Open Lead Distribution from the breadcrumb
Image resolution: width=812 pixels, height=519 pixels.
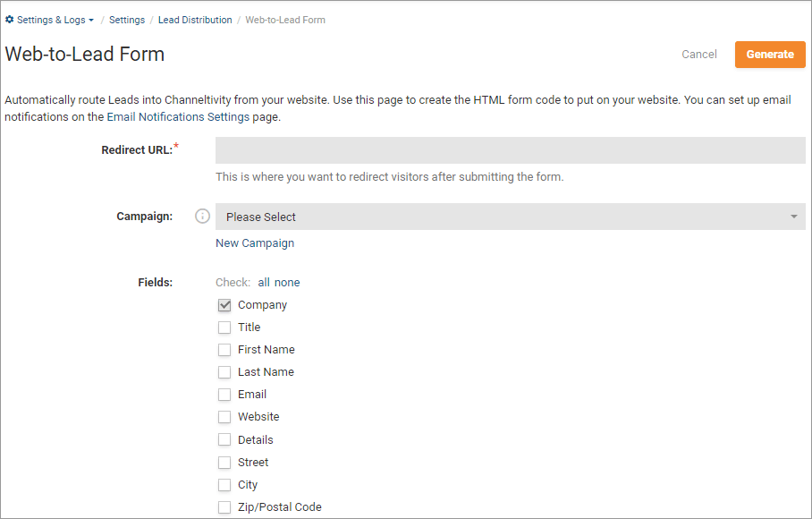click(x=195, y=20)
